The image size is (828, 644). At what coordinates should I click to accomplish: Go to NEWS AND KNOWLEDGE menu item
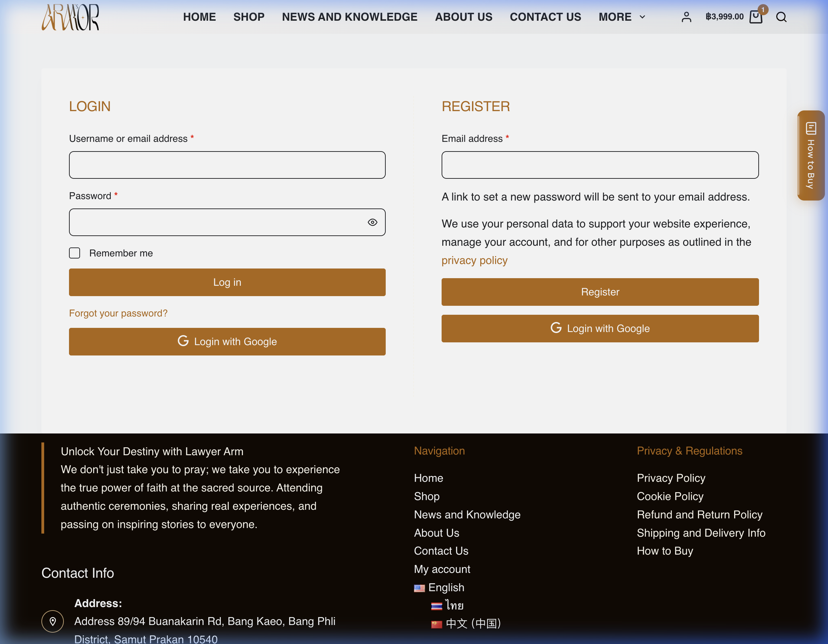click(349, 17)
